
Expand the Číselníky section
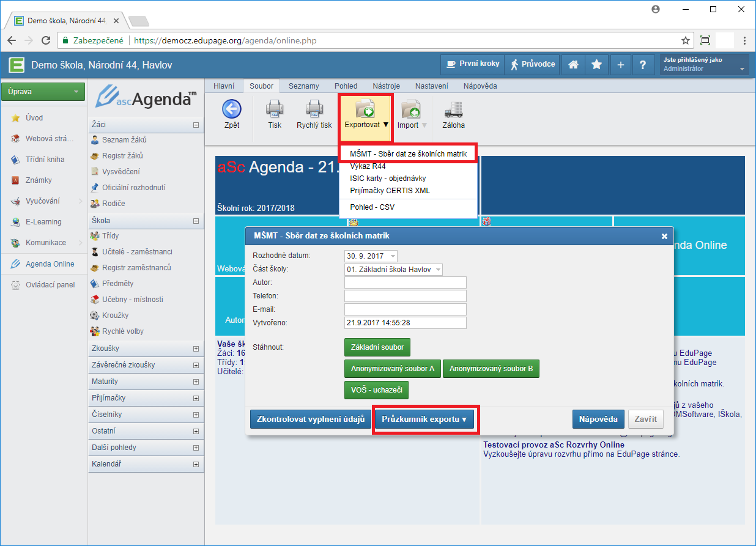tap(196, 415)
